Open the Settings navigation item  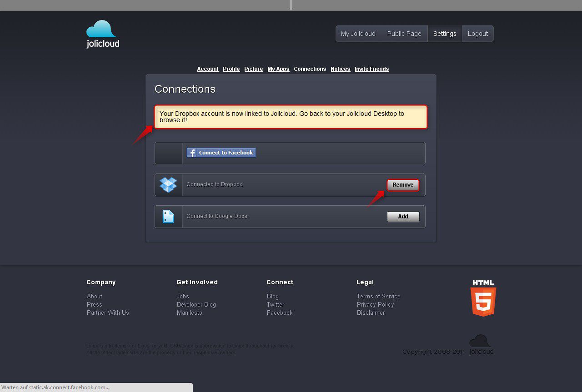tap(445, 33)
